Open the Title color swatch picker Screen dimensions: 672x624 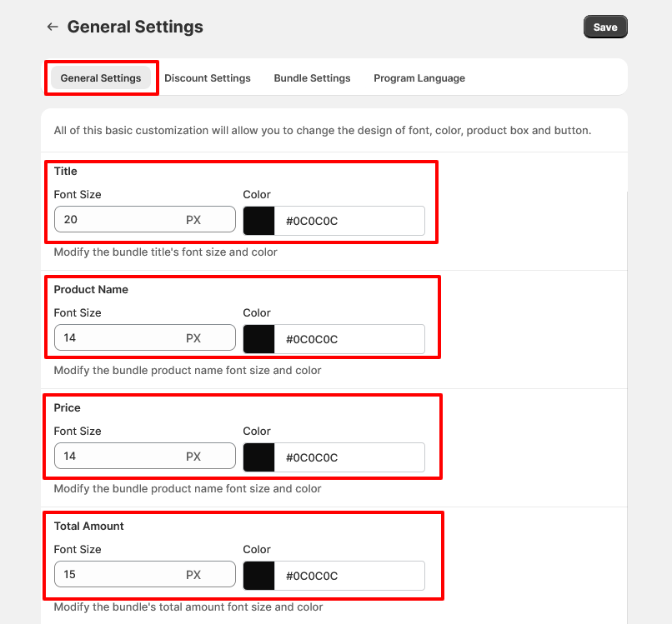(x=258, y=220)
